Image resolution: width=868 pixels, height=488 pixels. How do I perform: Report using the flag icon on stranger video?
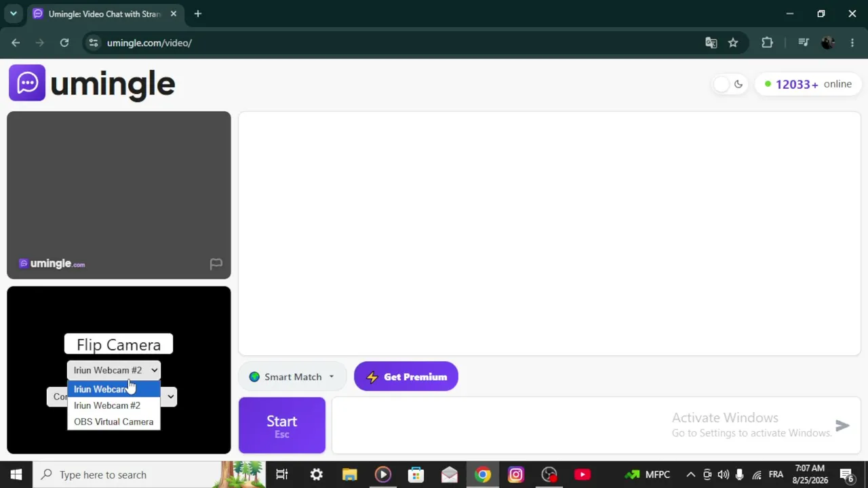pyautogui.click(x=216, y=264)
